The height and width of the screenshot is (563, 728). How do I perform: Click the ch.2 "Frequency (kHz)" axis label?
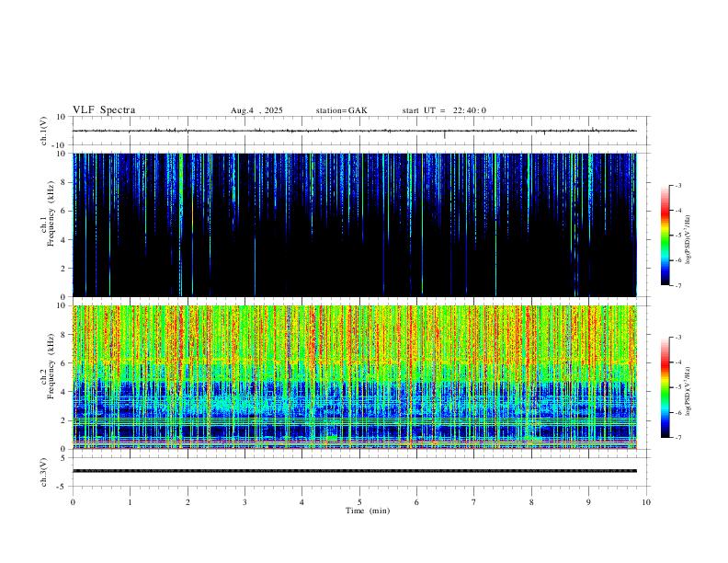pyautogui.click(x=51, y=365)
